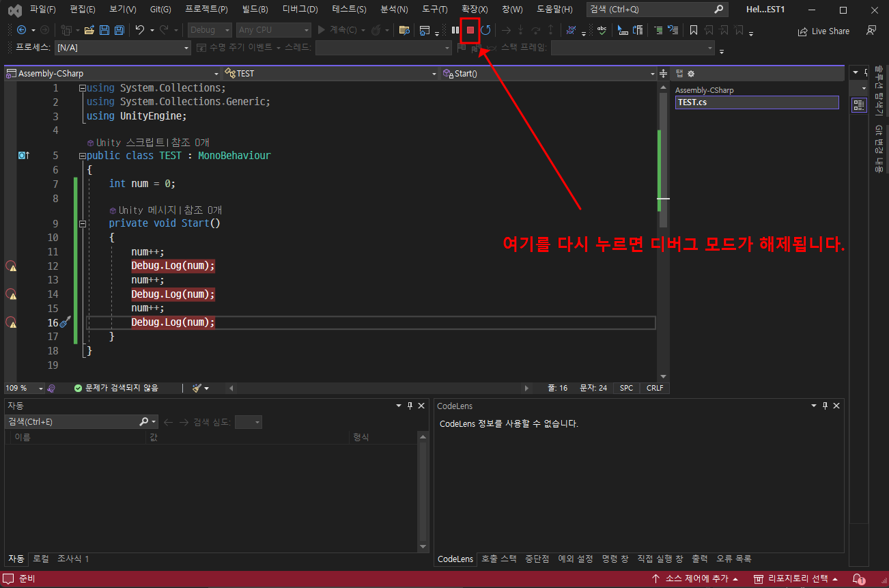Collapse the using directives block on line 1

tap(83, 88)
